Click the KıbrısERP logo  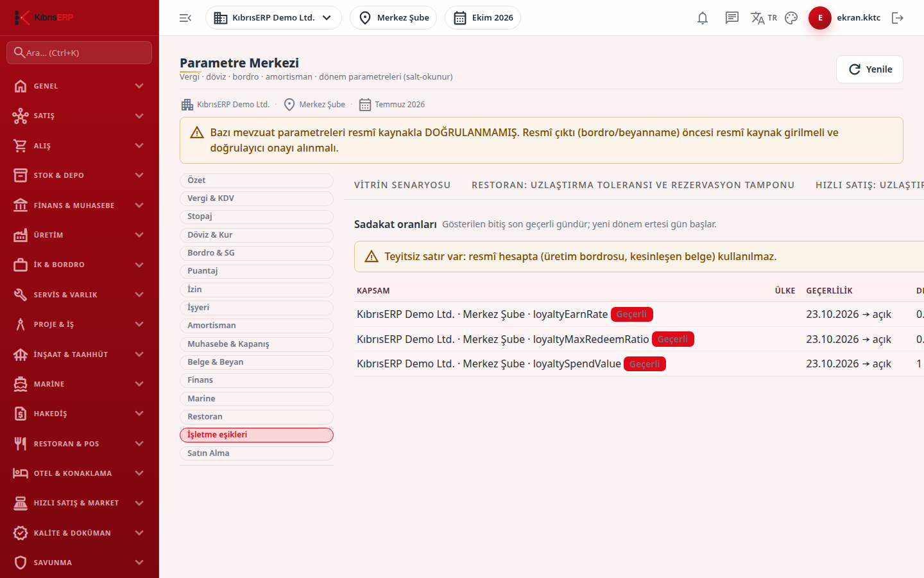point(44,17)
